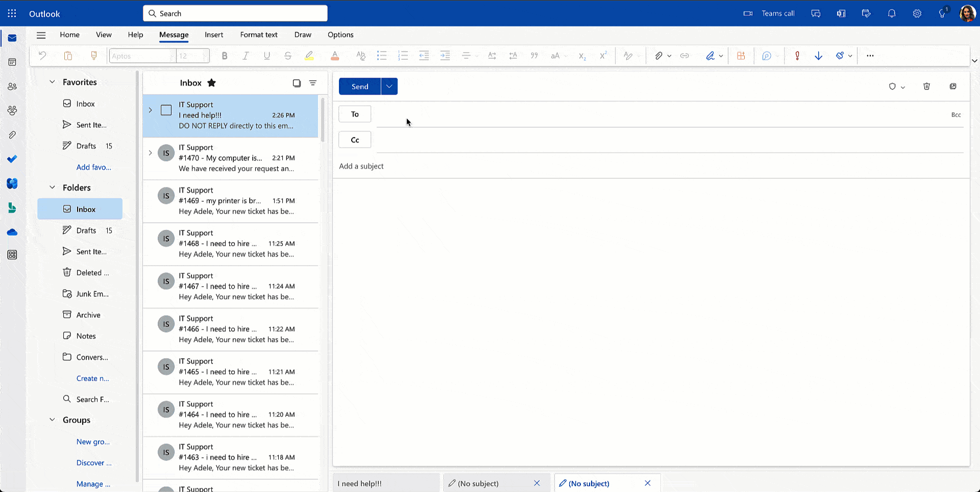Open the Send options dropdown arrow
The width and height of the screenshot is (980, 492).
click(389, 86)
